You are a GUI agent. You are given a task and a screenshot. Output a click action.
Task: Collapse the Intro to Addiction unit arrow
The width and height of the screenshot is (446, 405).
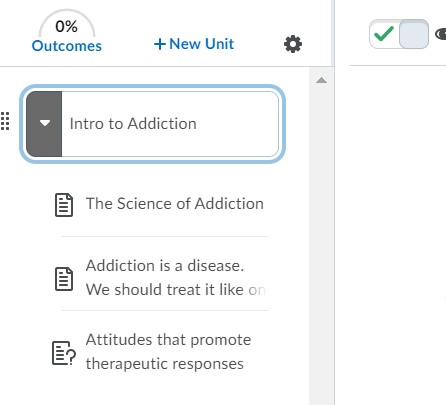pyautogui.click(x=44, y=124)
